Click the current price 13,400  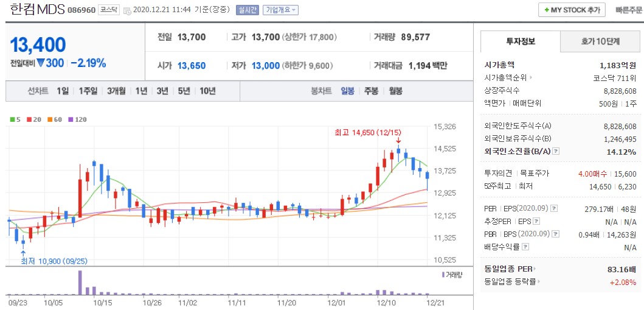point(38,44)
